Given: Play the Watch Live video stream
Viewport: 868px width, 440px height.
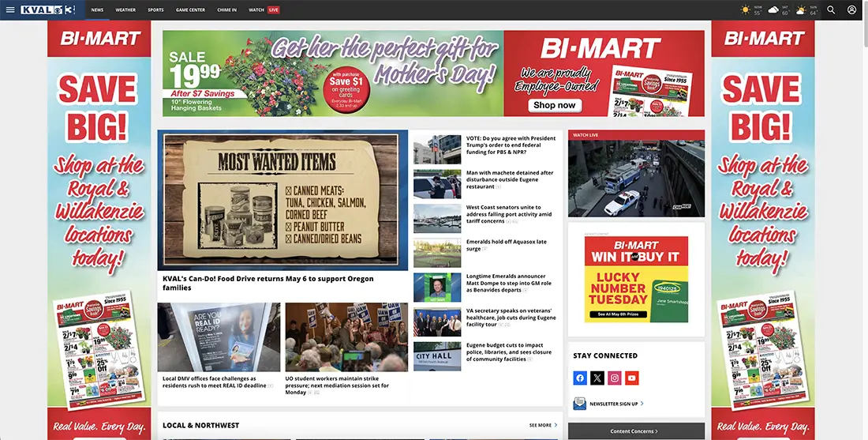Looking at the screenshot, I should [636, 179].
